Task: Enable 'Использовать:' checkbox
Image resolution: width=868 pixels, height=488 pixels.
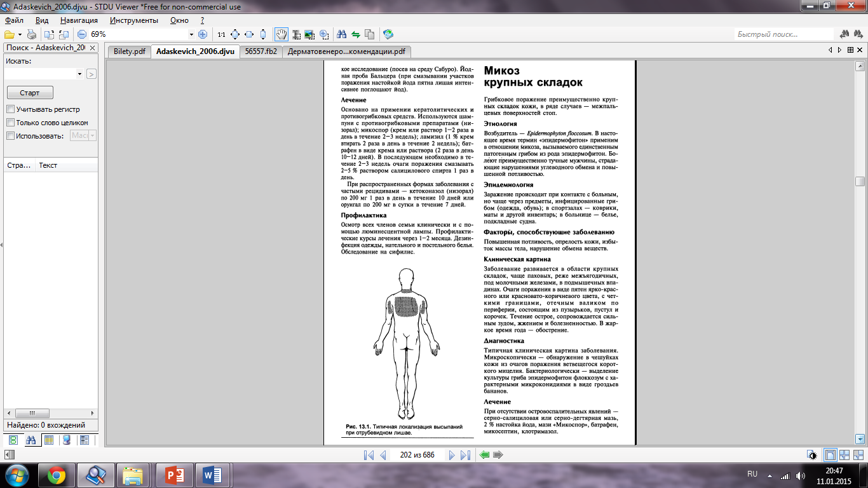Action: coord(10,135)
